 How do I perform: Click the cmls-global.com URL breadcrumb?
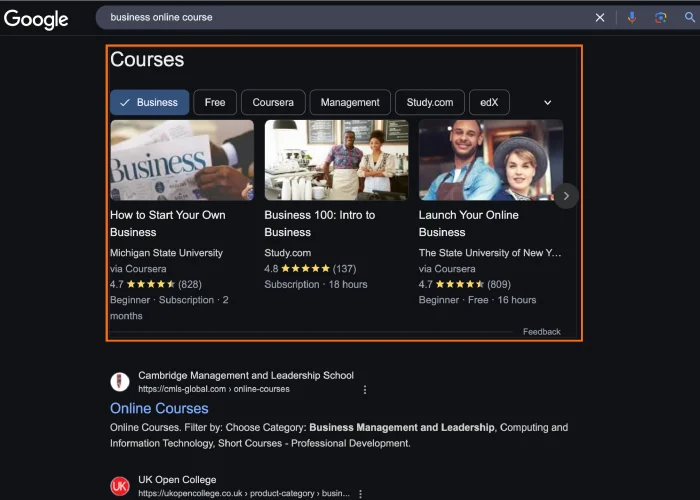tap(214, 389)
